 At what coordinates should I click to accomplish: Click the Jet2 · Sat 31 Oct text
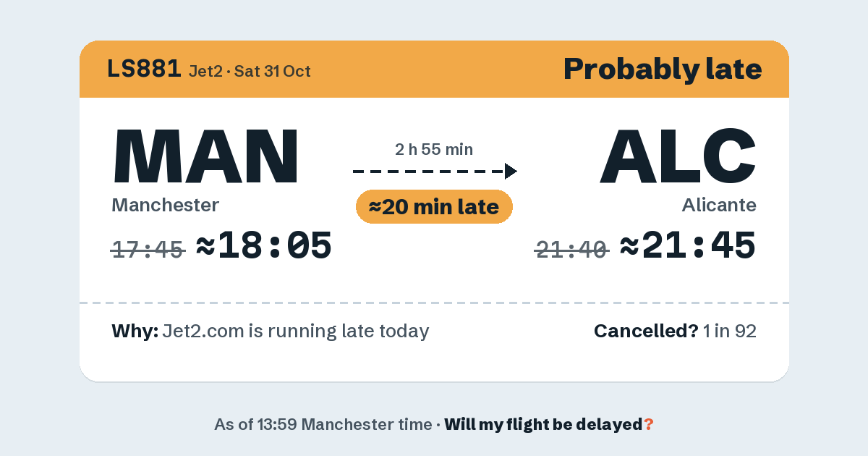(250, 71)
